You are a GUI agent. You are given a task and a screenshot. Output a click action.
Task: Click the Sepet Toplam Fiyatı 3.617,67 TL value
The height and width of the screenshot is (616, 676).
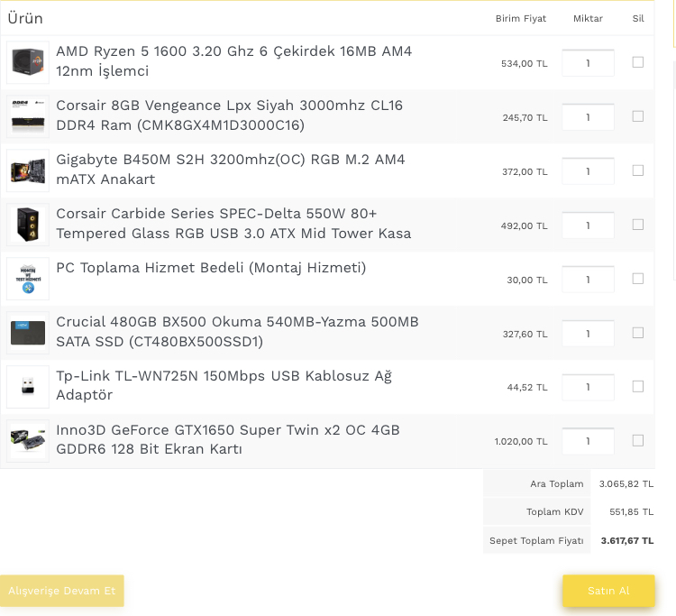627,540
